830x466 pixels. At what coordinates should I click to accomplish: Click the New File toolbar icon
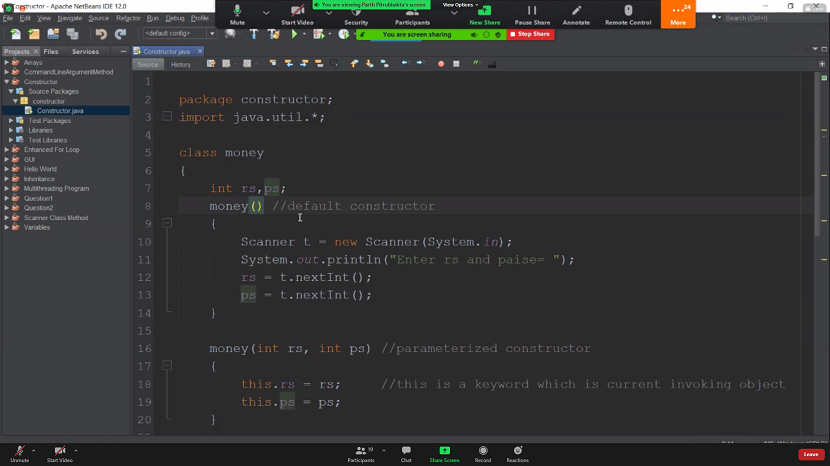pyautogui.click(x=15, y=34)
